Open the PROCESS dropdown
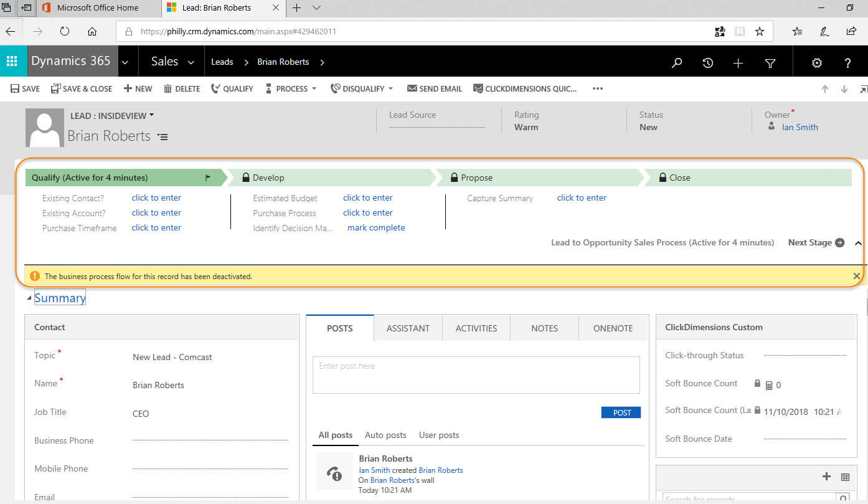This screenshot has width=868, height=504. click(x=291, y=89)
